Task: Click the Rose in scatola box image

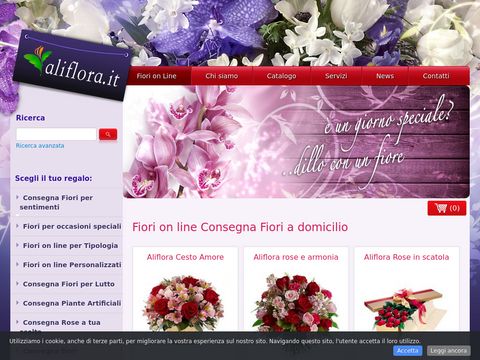Action: 405,309
